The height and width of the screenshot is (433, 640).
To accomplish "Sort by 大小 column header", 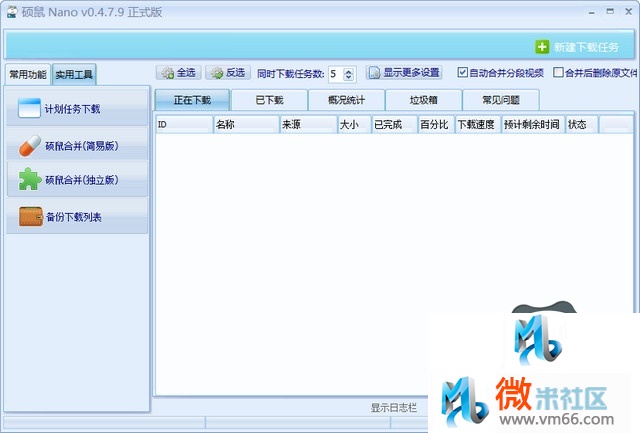I will click(x=354, y=124).
